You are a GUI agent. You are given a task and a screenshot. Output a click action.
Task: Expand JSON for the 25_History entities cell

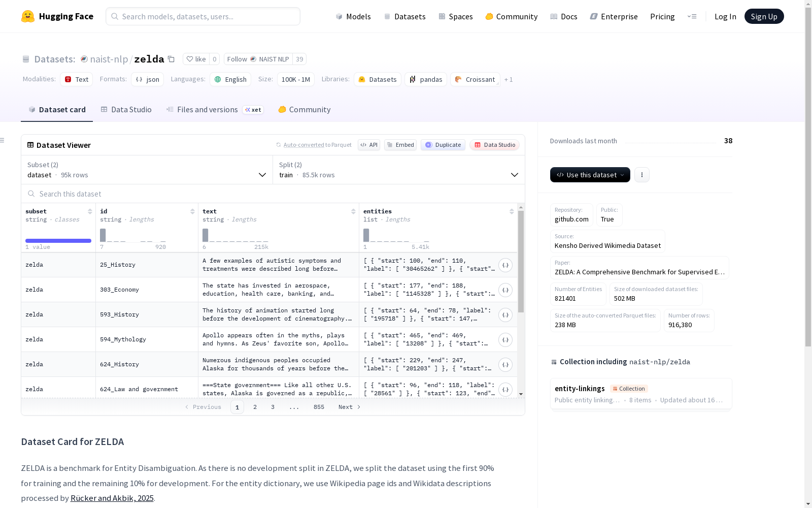coord(505,265)
